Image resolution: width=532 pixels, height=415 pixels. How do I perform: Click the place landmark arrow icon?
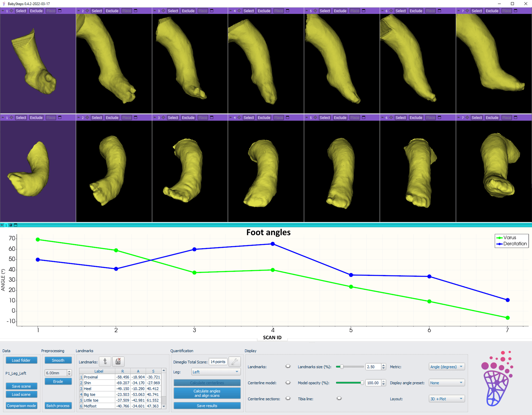(105, 361)
